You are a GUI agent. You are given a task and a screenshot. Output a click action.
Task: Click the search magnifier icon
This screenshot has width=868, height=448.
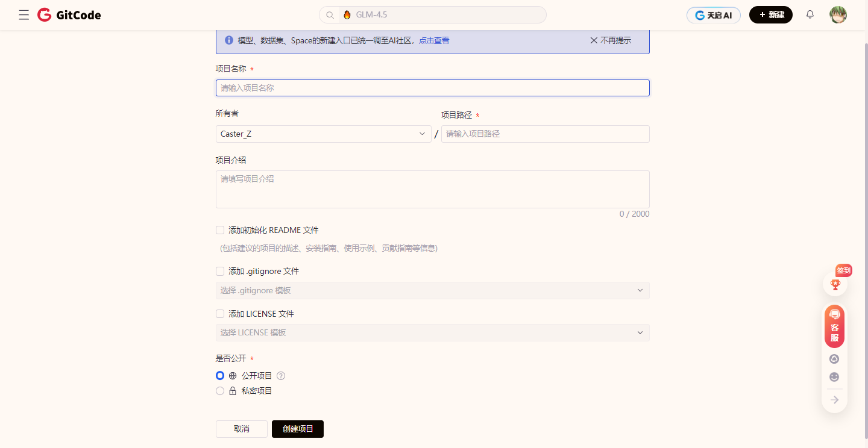pos(330,15)
